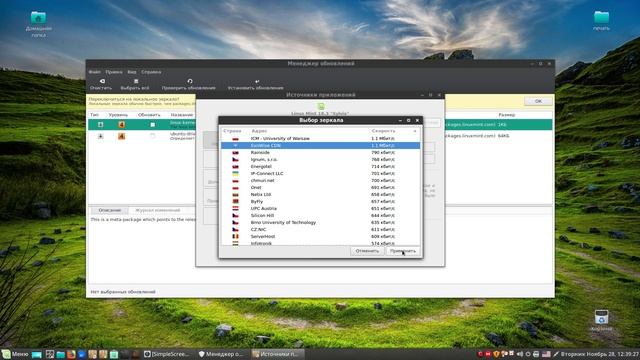Select the CZ.NIC mirror row
The image size is (640, 360).
[x=320, y=229]
